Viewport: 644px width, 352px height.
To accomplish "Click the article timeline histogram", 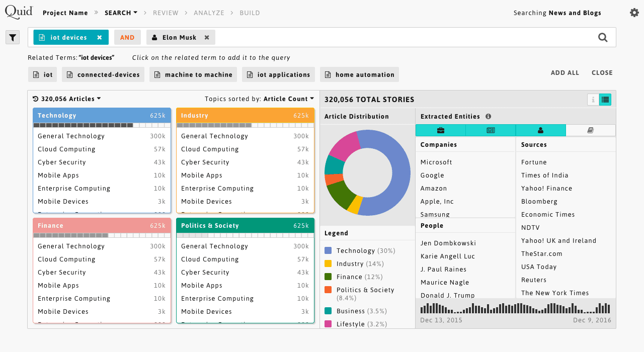I will click(x=515, y=308).
